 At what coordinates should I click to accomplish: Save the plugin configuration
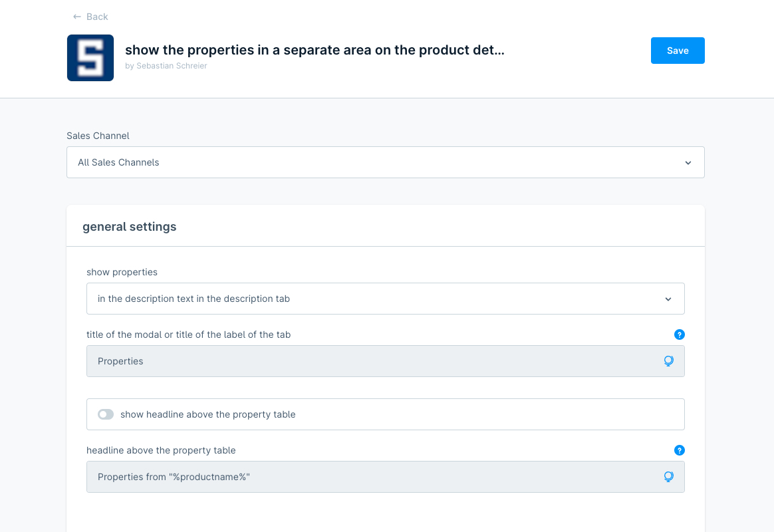(678, 51)
